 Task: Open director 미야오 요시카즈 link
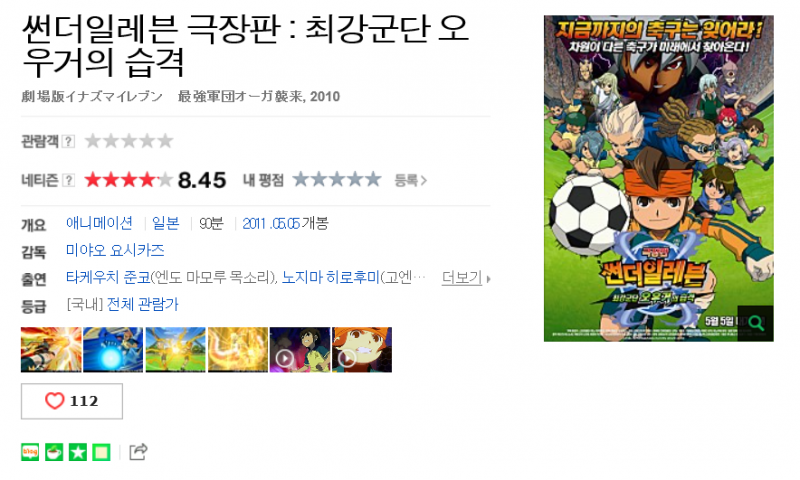[x=115, y=250]
